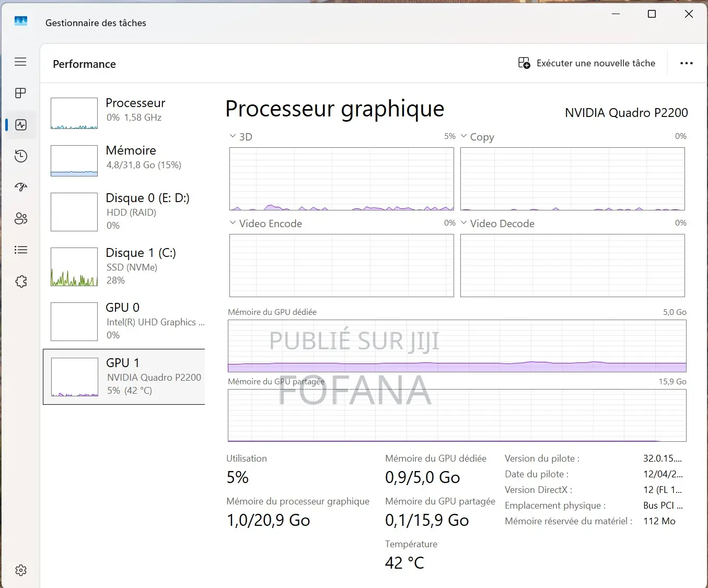Open the navigation hamburger menu
Screen dimensions: 708x588
(20, 61)
